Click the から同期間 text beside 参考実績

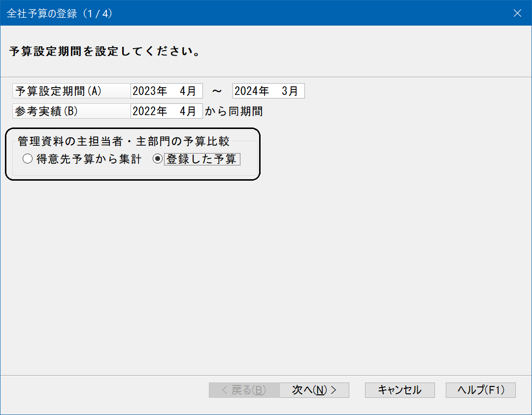pyautogui.click(x=233, y=111)
